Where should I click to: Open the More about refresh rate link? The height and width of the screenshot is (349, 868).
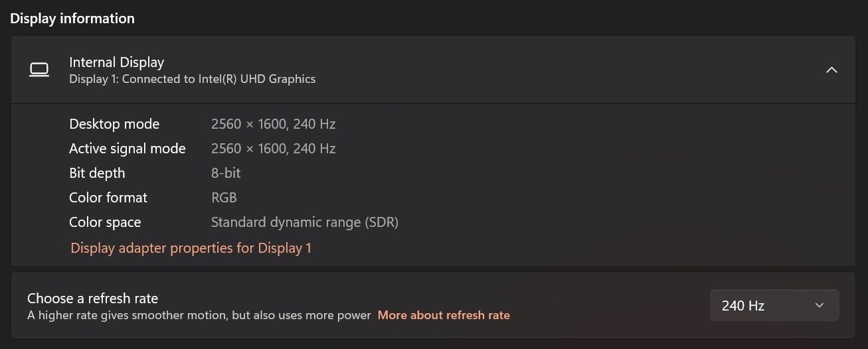(x=444, y=315)
